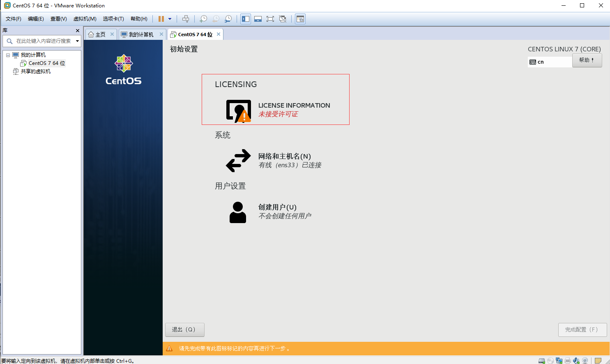Viewport: 610px width, 364px height.
Task: Send Ctrl+Alt+Del to the virtual machine
Action: point(186,19)
